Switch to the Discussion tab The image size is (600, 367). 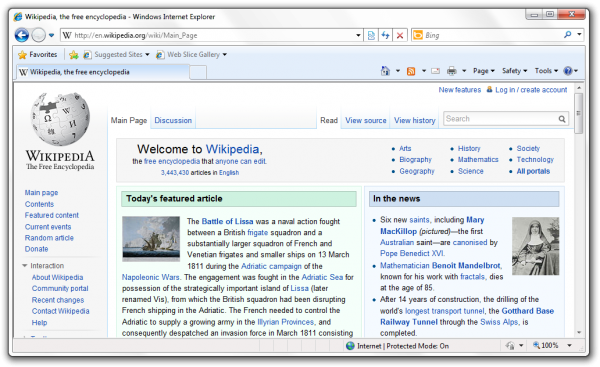click(x=173, y=121)
